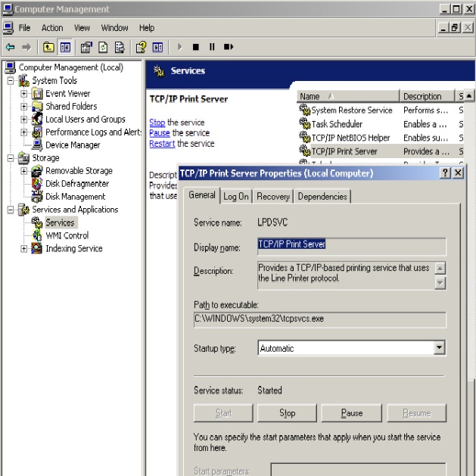The image size is (476, 476).
Task: Click the Task Scheduler gear icon
Action: click(x=304, y=124)
